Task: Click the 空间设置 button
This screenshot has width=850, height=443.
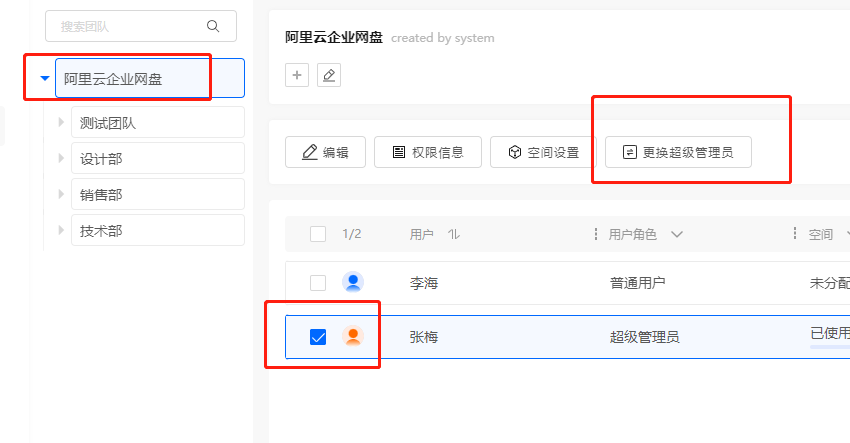Action: (x=543, y=152)
